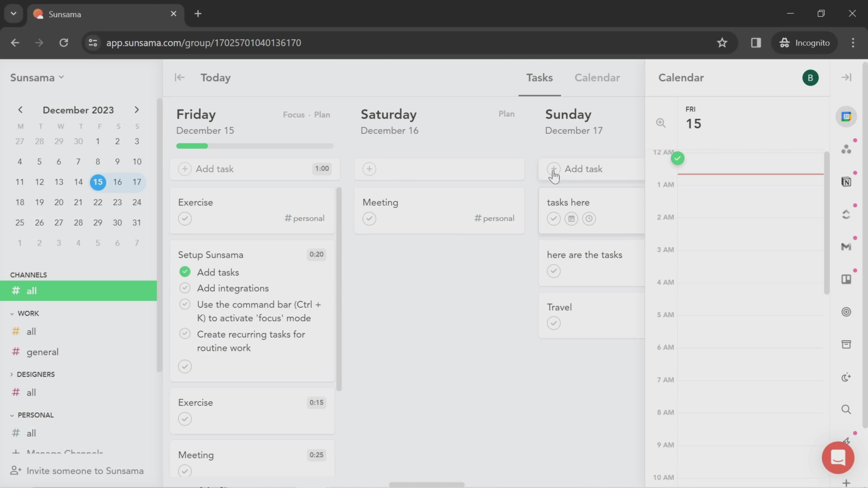Open the Intercom chat bubble
The height and width of the screenshot is (488, 868).
[838, 457]
